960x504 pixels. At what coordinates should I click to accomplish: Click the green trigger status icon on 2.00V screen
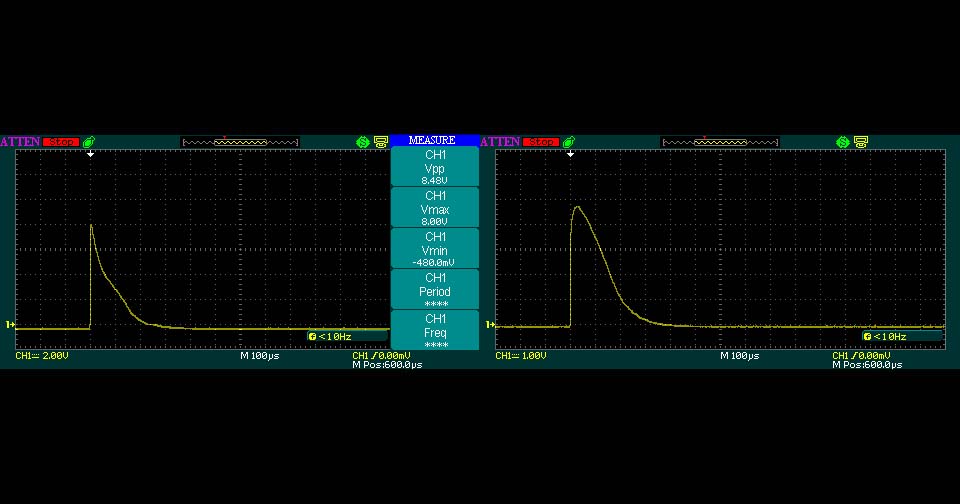coord(89,142)
